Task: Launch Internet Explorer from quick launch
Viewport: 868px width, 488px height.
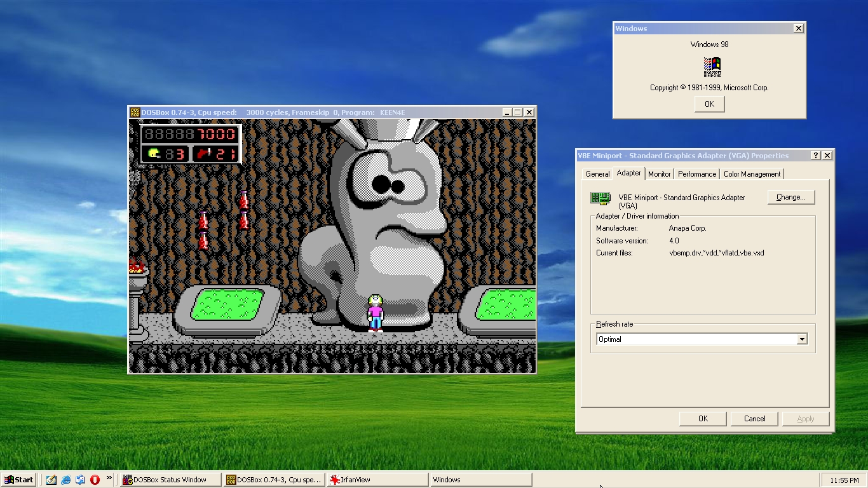Action: pyautogui.click(x=66, y=480)
